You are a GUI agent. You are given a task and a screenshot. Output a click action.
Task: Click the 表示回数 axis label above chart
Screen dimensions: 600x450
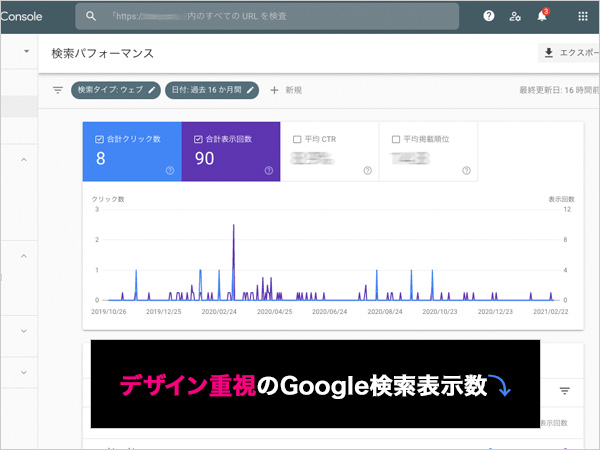pos(561,199)
